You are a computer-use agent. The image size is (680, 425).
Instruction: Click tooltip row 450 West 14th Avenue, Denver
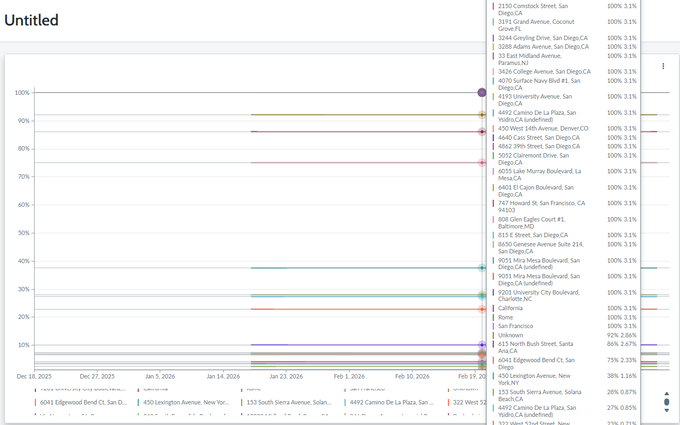coord(565,128)
